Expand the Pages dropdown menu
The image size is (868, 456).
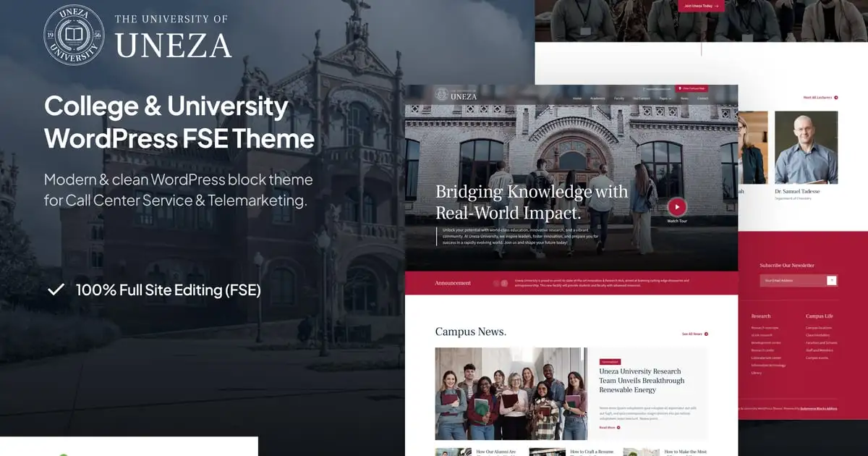pos(665,98)
